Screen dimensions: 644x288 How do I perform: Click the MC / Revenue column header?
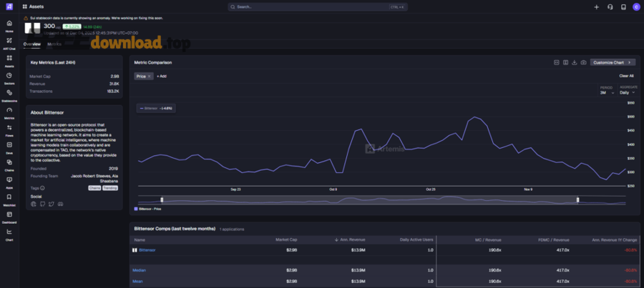489,239
